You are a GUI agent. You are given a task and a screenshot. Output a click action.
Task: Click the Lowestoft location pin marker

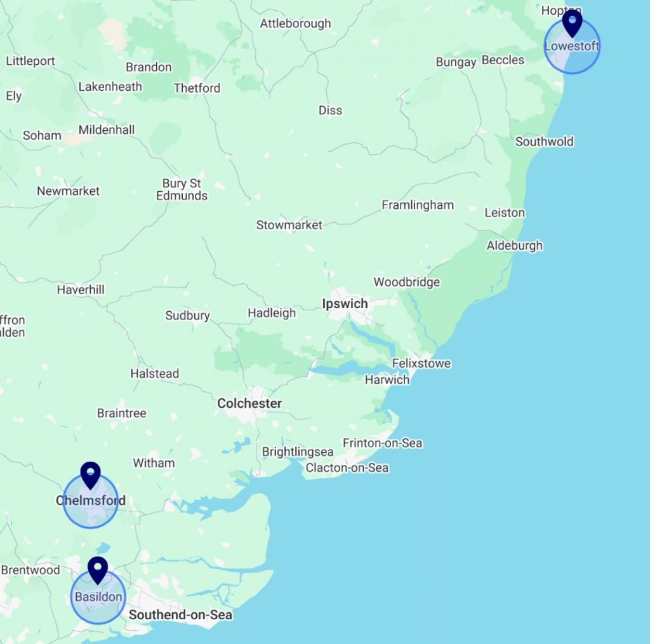(x=572, y=23)
